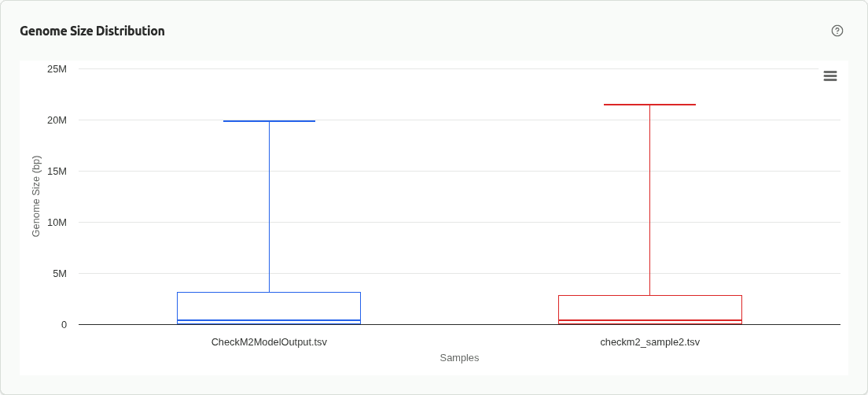Screen dimensions: 868x395
Task: Click the checkm2_sample2.tsv x-axis label
Action: pos(649,342)
